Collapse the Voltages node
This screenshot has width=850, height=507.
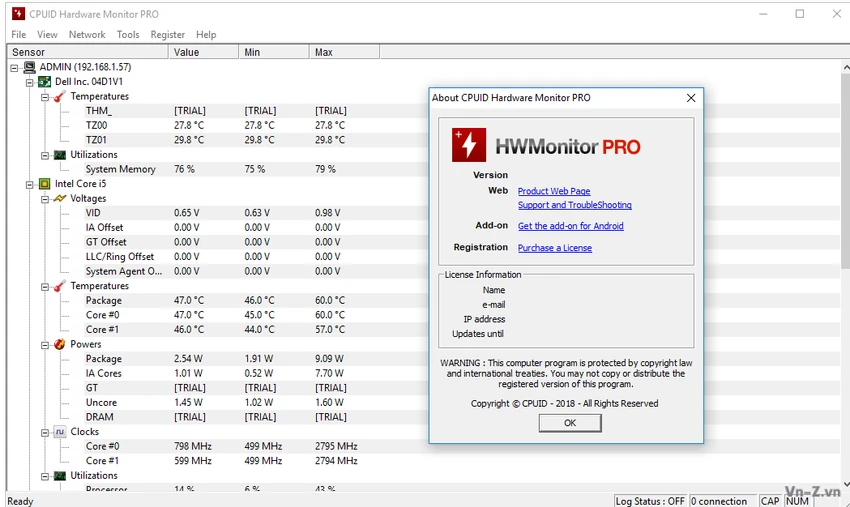pyautogui.click(x=45, y=200)
